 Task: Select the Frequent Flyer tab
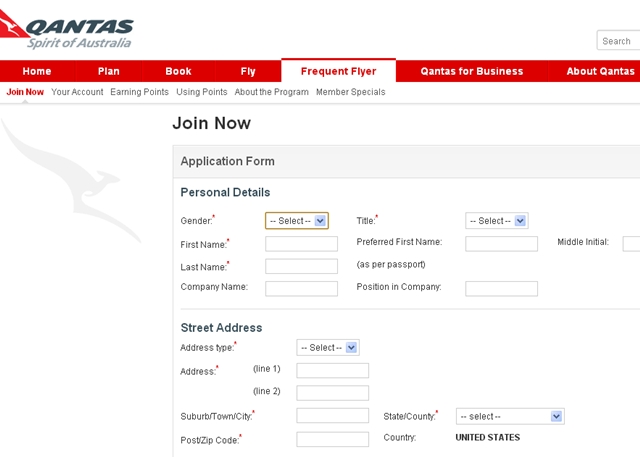tap(338, 71)
